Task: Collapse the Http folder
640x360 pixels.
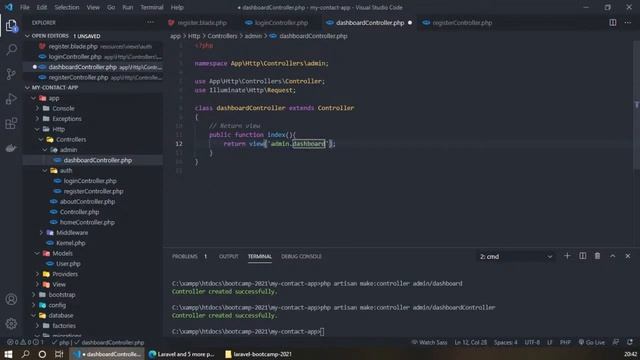Action: (x=94, y=129)
